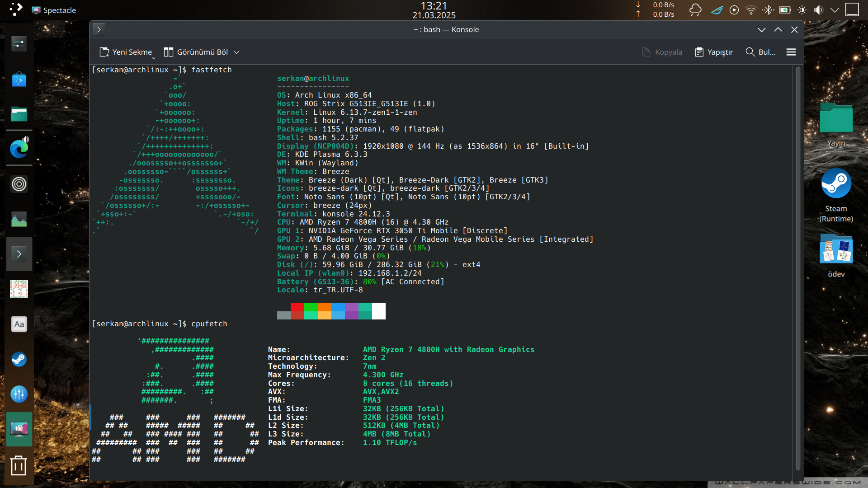Click the battery status tray icon
This screenshot has width=868, height=488.
785,10
